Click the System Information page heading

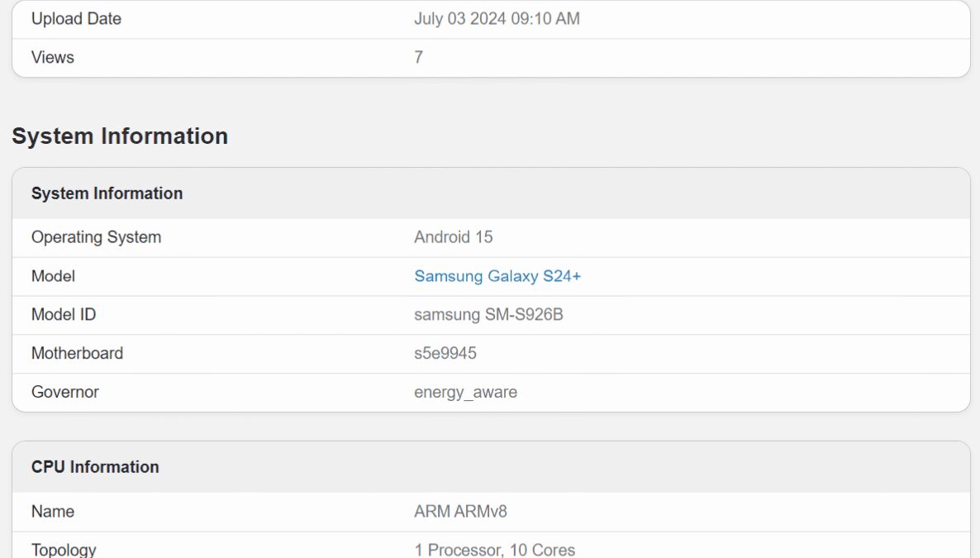pyautogui.click(x=120, y=136)
